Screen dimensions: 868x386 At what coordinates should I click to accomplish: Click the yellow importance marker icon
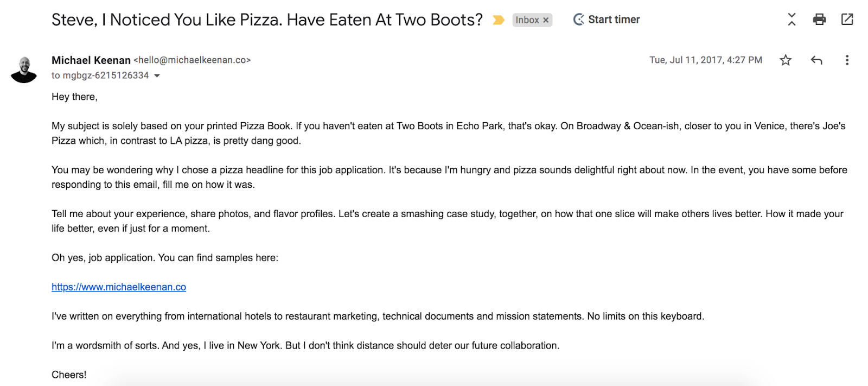pos(498,20)
